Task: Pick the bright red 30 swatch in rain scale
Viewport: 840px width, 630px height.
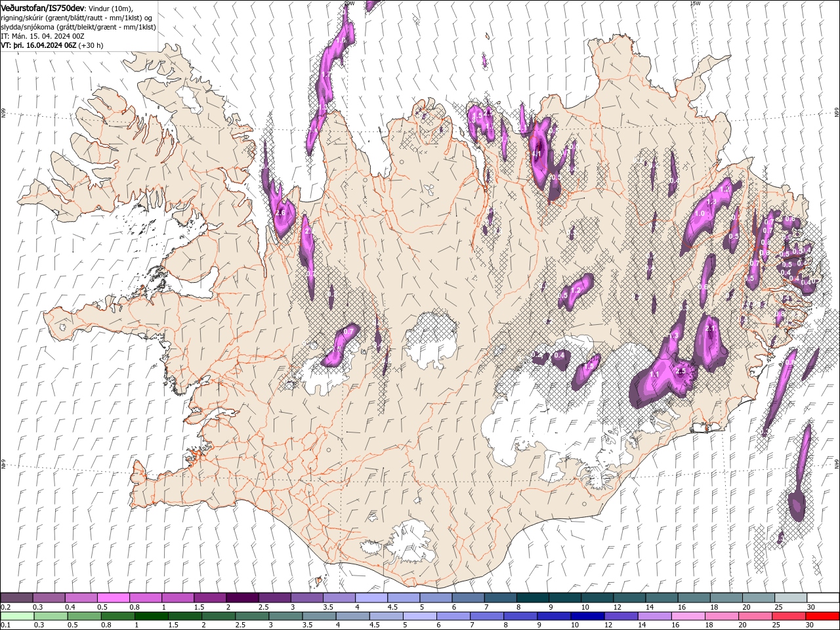Action: pyautogui.click(x=822, y=616)
